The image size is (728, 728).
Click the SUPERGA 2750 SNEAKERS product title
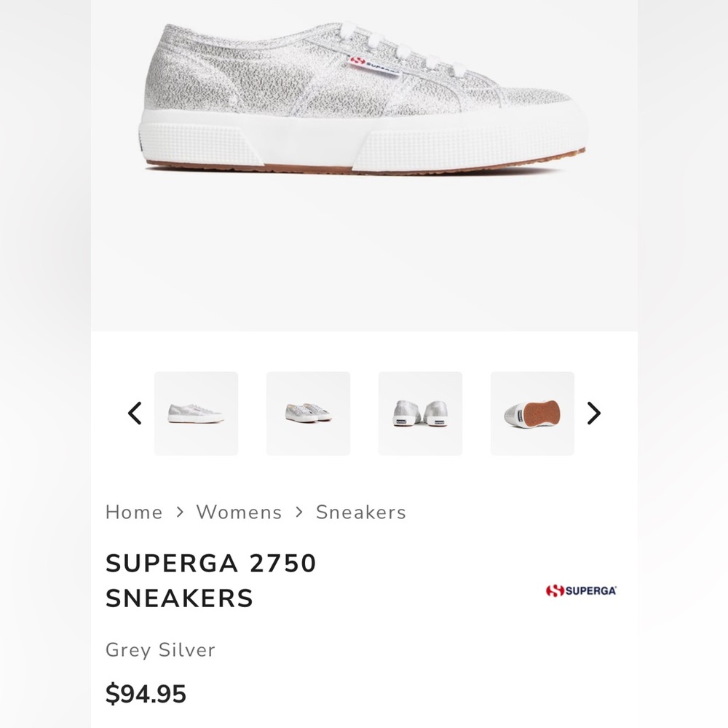211,580
